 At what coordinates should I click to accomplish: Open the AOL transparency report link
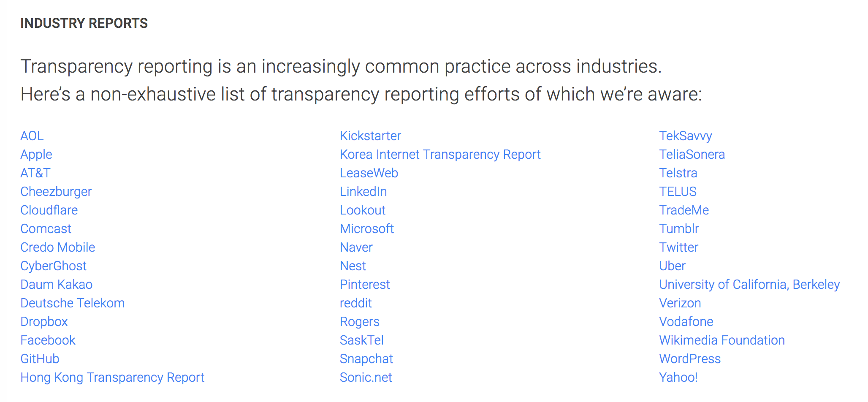[x=32, y=136]
